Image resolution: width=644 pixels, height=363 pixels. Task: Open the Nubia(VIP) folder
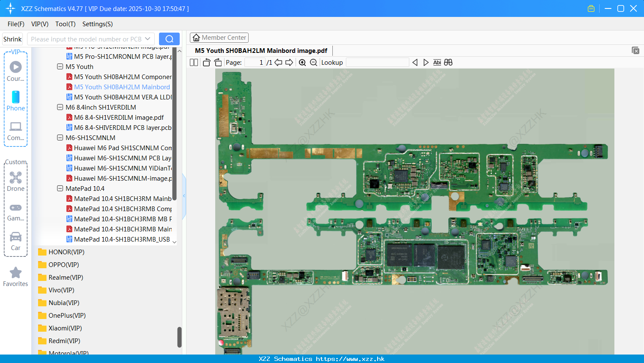59,303
